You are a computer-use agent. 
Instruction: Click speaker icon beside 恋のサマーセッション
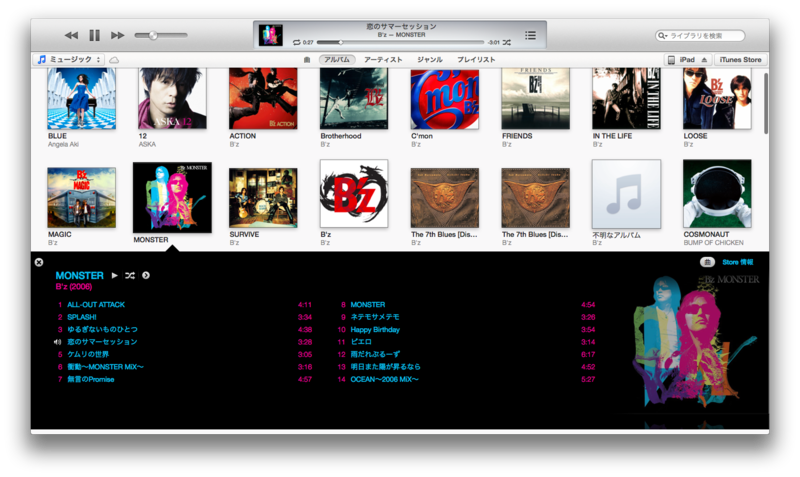coord(58,342)
